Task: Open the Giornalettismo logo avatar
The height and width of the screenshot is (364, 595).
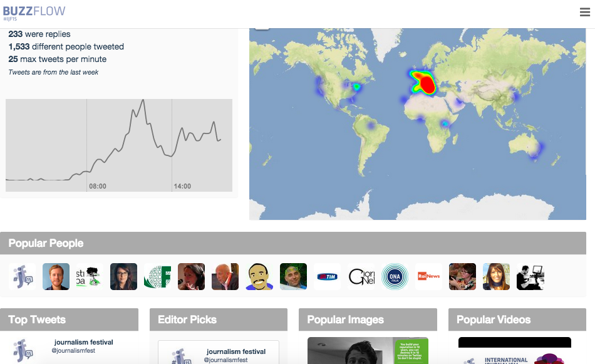Action: (x=361, y=276)
